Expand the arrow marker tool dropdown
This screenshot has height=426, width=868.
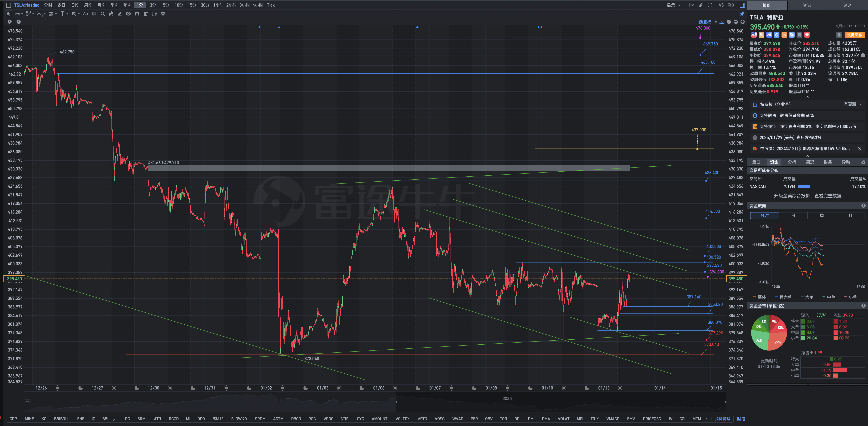click(x=79, y=14)
